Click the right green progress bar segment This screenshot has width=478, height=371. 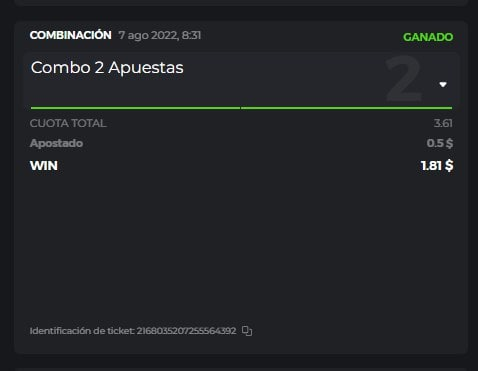347,108
